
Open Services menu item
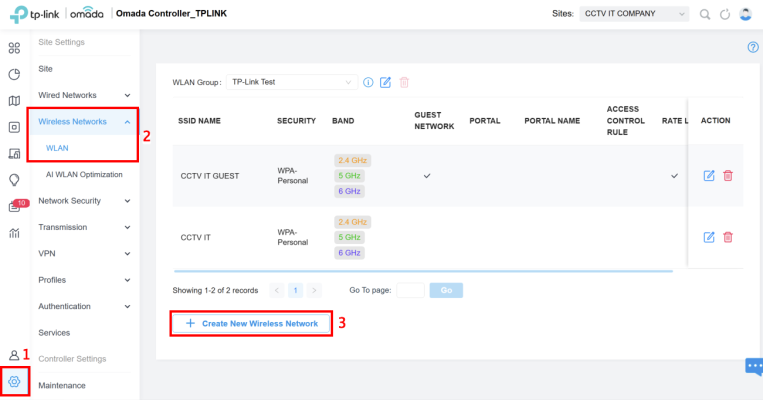pos(54,333)
